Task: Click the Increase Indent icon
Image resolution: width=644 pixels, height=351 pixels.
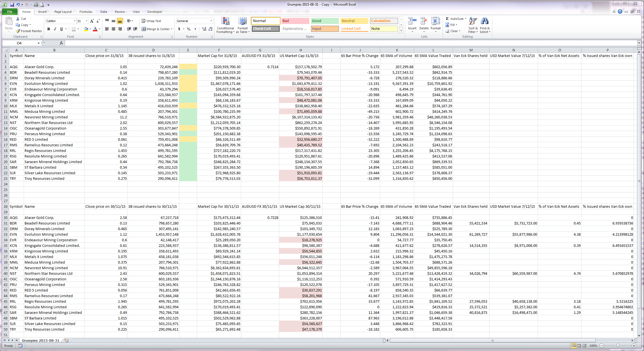Action: click(135, 29)
